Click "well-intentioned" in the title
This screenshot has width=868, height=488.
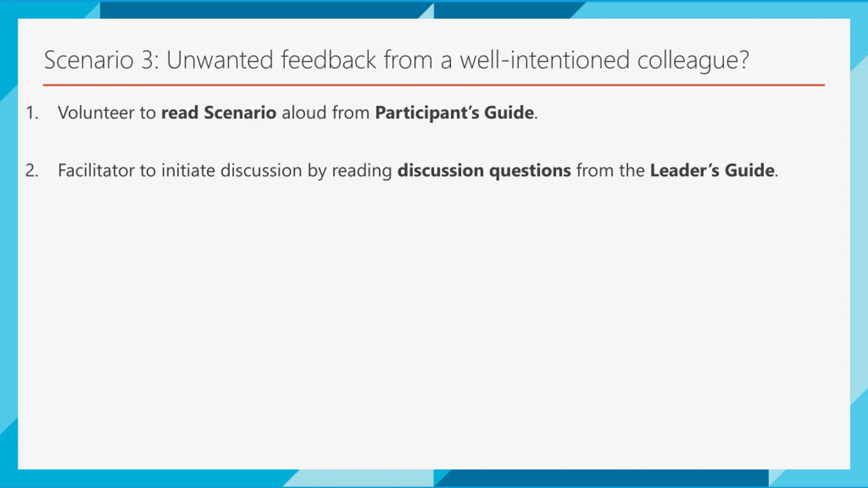[545, 60]
